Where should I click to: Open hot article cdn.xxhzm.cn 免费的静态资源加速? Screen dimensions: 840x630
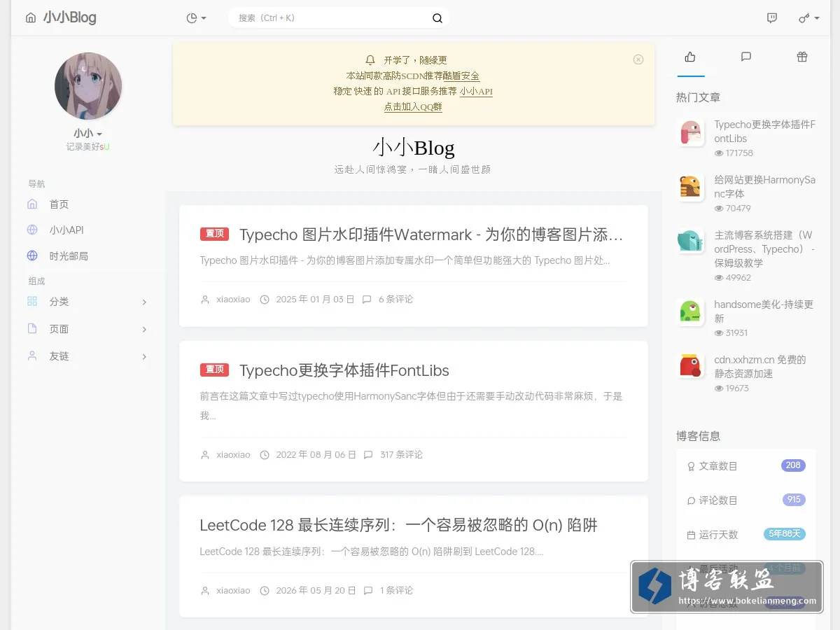click(x=760, y=367)
